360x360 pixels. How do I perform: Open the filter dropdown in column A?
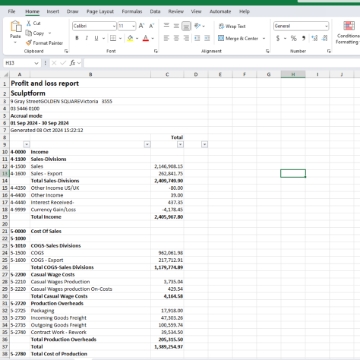pyautogui.click(x=26, y=145)
